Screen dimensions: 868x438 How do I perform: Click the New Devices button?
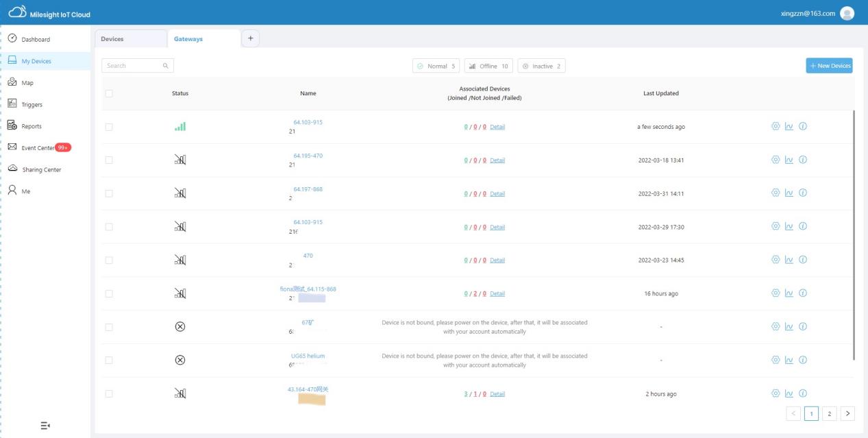click(x=829, y=66)
